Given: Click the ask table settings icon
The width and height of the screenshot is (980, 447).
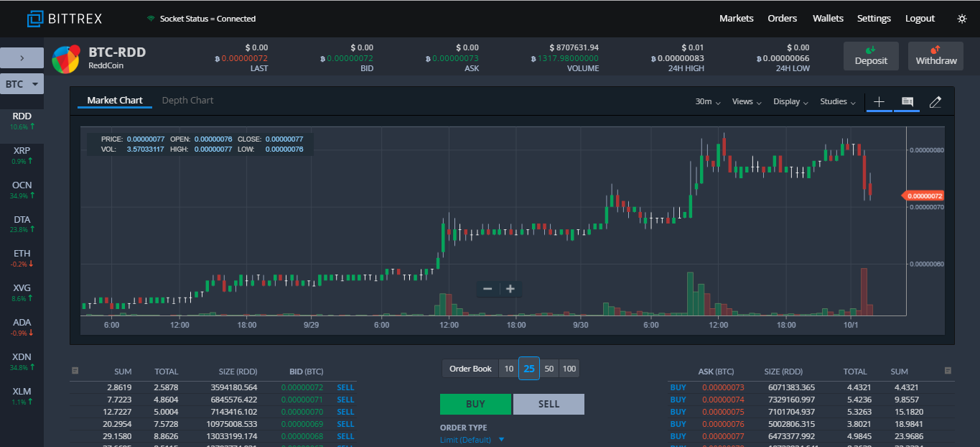Looking at the screenshot, I should pos(948,371).
